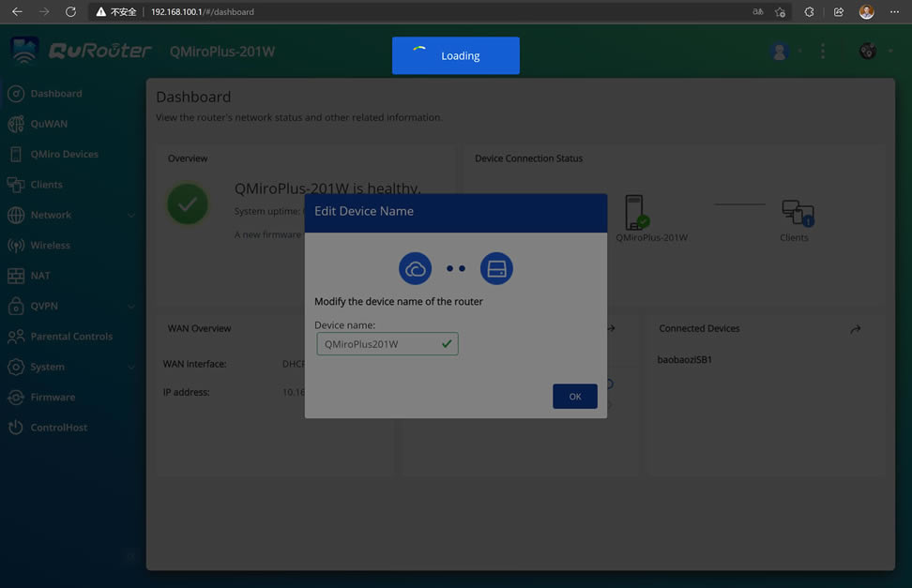Image resolution: width=912 pixels, height=588 pixels.
Task: Expand the QVPN submenu chevron
Action: [131, 307]
